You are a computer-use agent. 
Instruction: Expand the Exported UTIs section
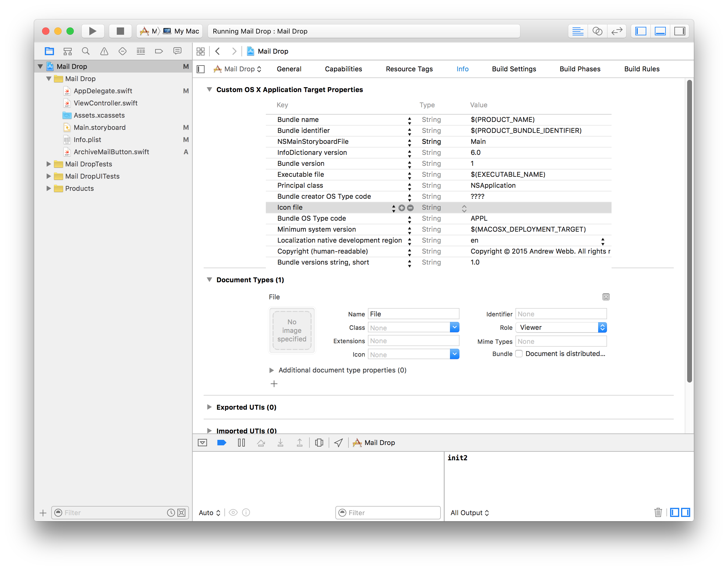coord(209,407)
